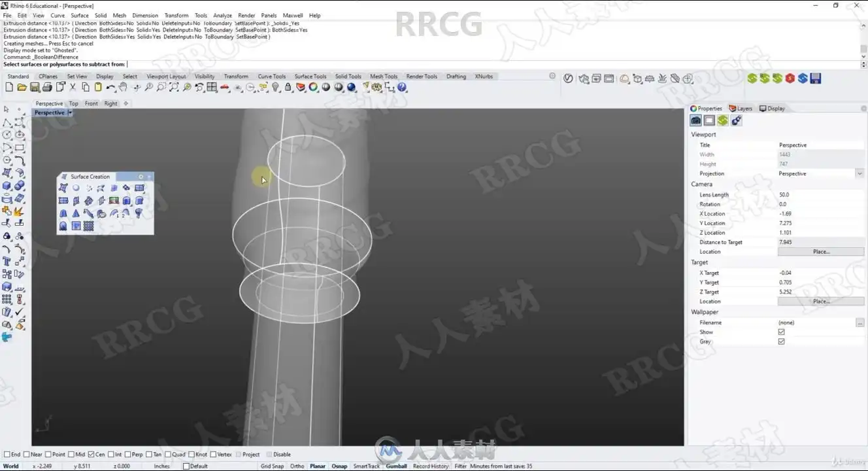Select the Rectangle tool in left sidebar
Image resolution: width=868 pixels, height=471 pixels.
(x=20, y=148)
